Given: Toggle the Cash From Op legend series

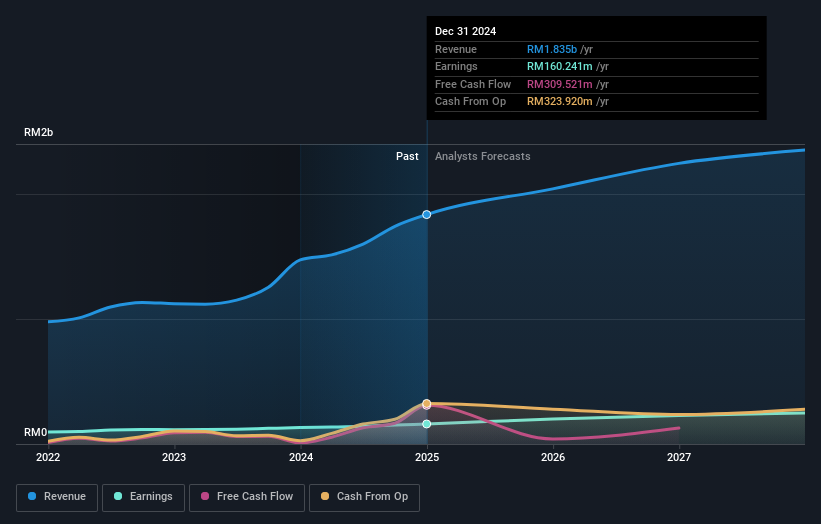Looking at the screenshot, I should [364, 497].
